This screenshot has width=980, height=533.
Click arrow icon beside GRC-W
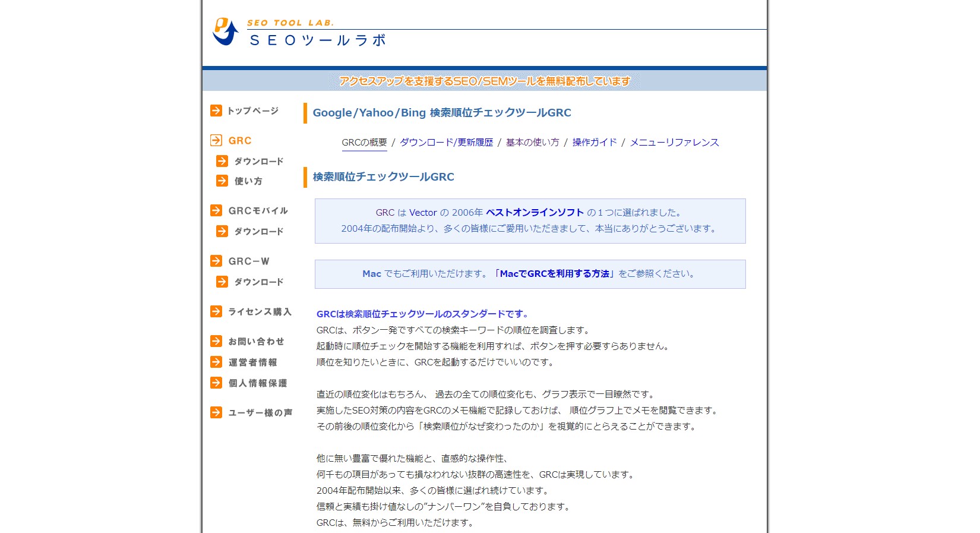tap(216, 261)
